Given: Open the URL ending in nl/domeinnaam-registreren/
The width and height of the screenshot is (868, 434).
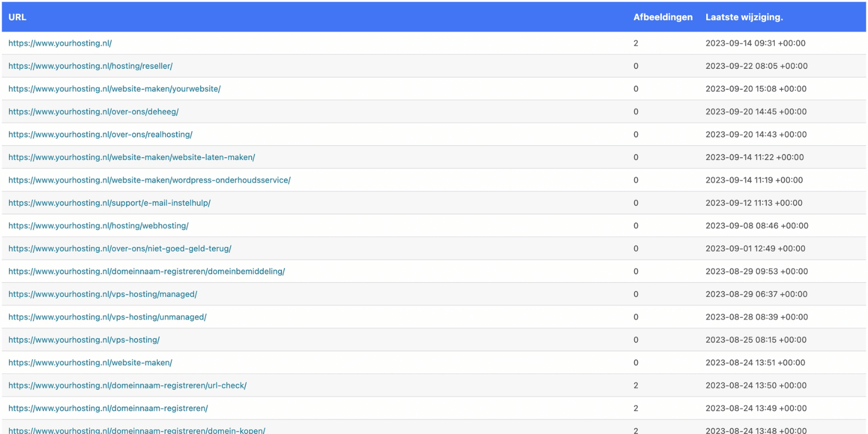Looking at the screenshot, I should [108, 408].
